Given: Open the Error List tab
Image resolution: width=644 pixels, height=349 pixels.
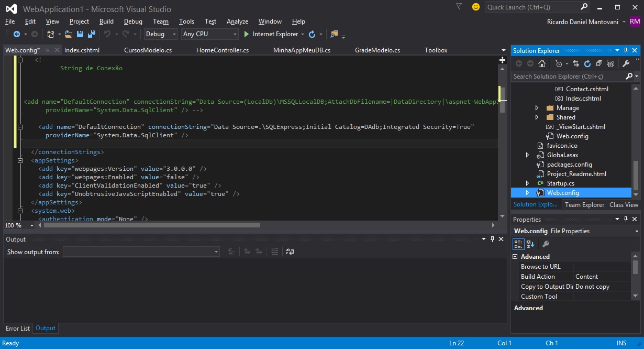Looking at the screenshot, I should [x=18, y=329].
